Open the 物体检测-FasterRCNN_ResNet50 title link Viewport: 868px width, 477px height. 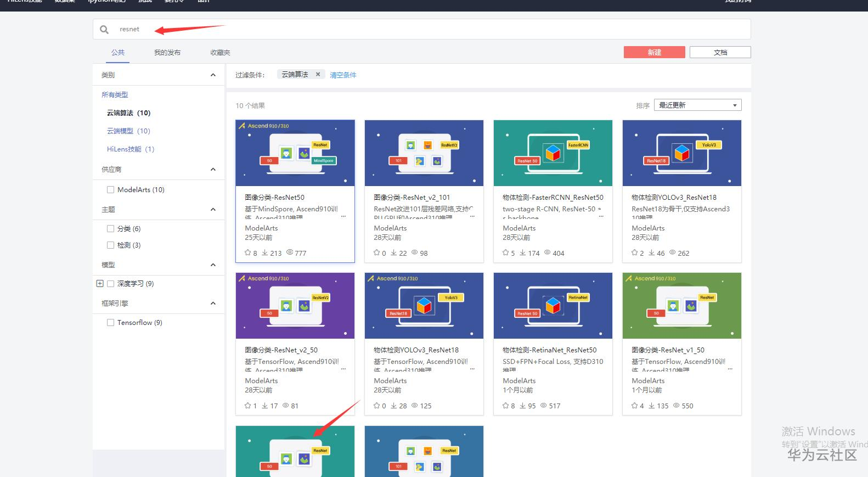[553, 198]
